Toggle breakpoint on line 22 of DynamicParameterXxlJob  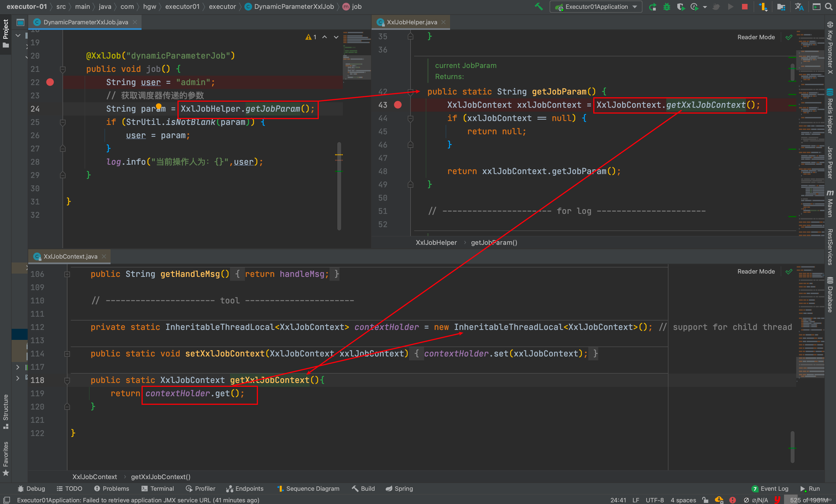pos(50,82)
